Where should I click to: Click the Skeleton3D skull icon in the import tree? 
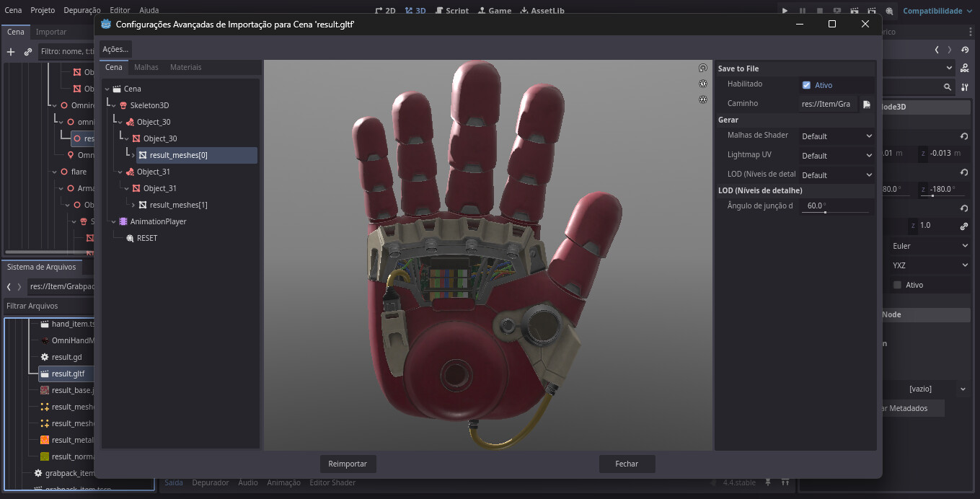point(123,105)
